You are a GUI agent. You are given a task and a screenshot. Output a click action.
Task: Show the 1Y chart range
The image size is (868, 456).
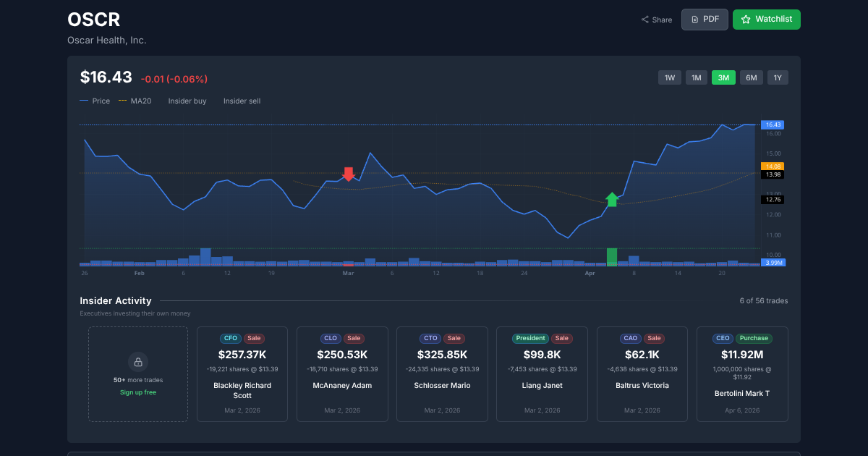778,77
